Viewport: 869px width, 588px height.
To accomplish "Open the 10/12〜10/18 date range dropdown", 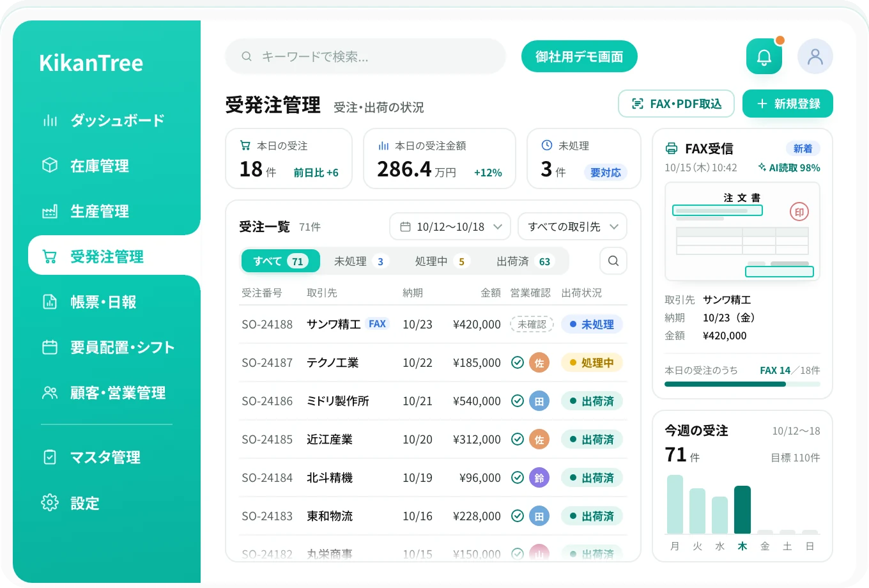I will click(x=450, y=226).
